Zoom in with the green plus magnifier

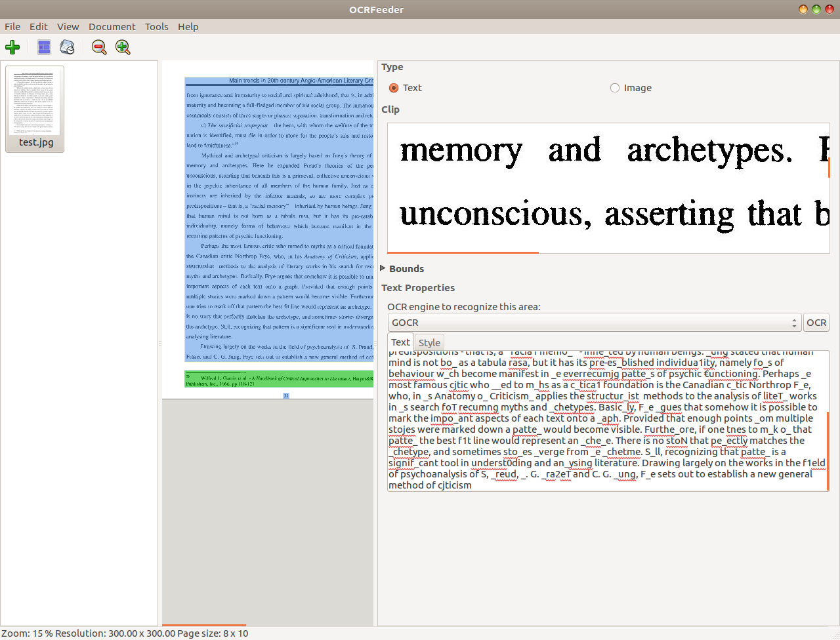click(123, 47)
